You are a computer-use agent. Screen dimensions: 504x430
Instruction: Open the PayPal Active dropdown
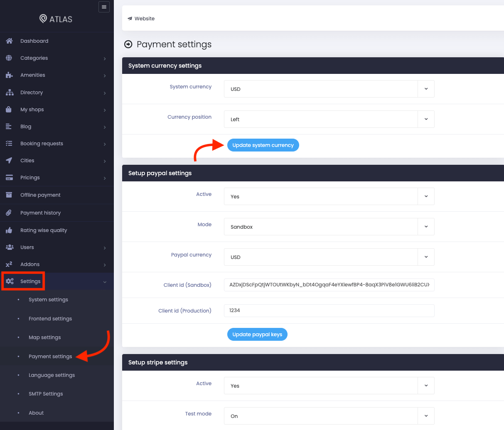[329, 196]
